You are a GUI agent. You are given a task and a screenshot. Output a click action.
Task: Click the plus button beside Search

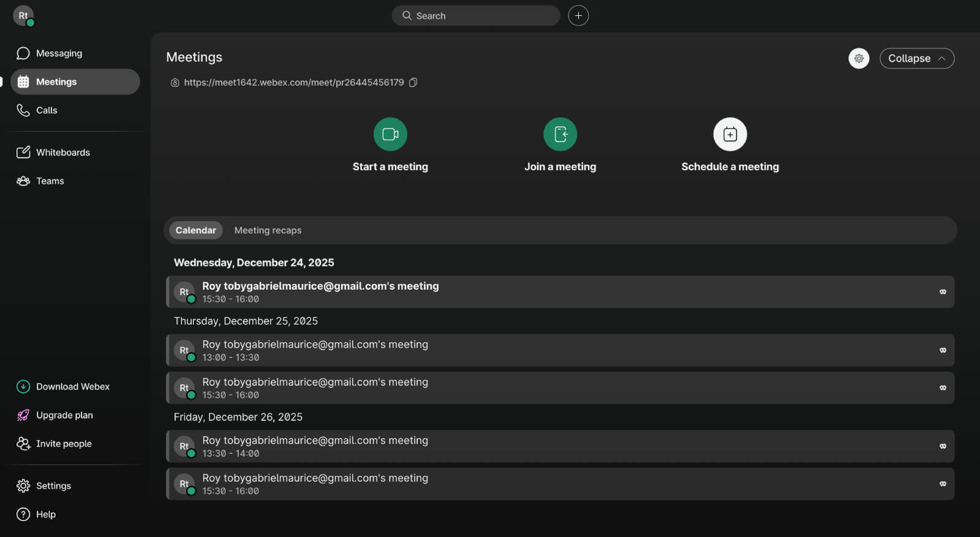tap(578, 15)
